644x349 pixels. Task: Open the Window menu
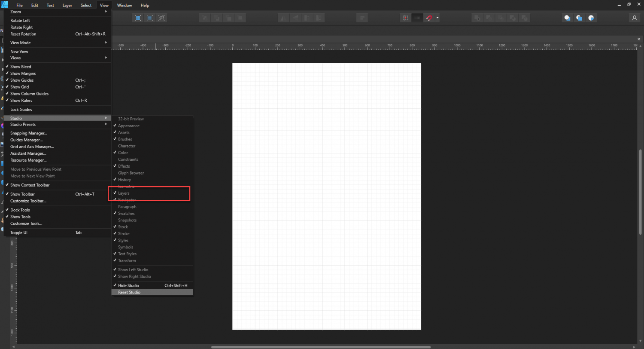pos(125,5)
